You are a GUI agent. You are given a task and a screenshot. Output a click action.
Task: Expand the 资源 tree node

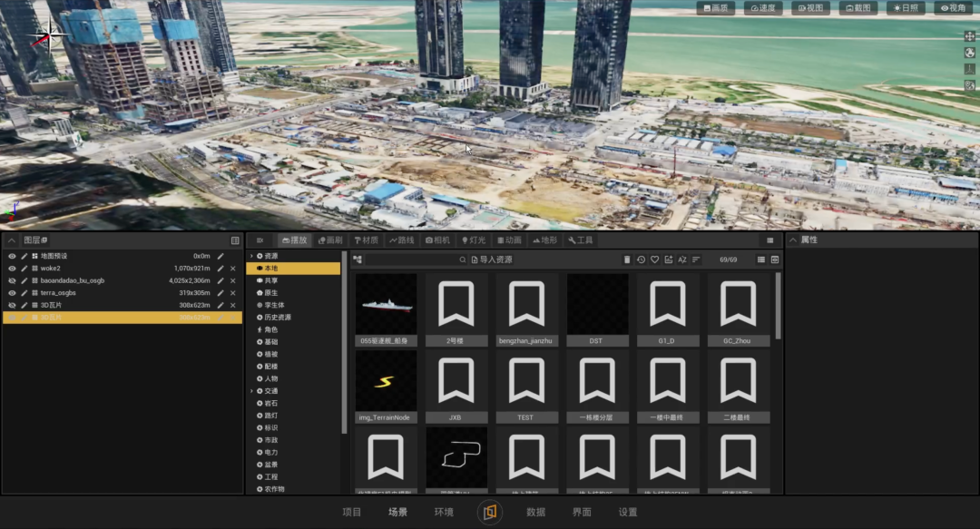click(252, 256)
